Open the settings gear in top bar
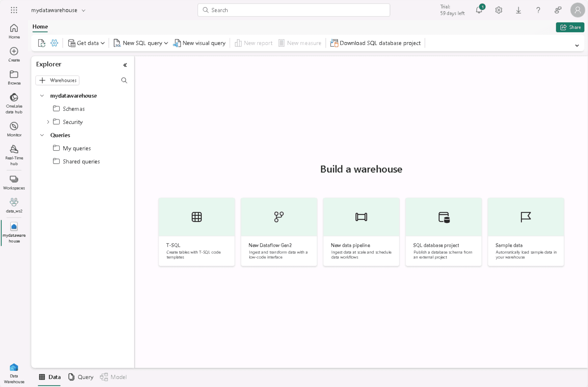This screenshot has width=588, height=387. 499,10
